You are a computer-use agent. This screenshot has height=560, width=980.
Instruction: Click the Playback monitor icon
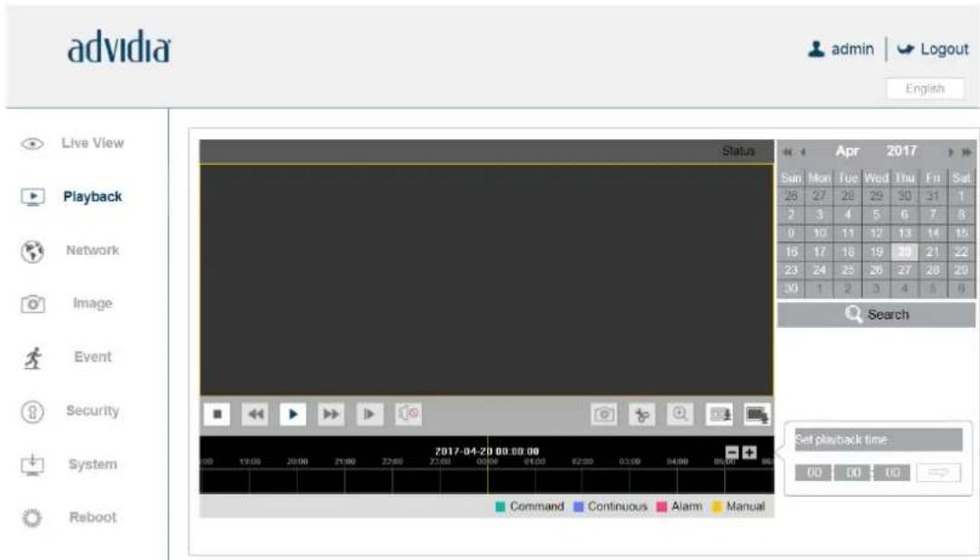click(33, 198)
